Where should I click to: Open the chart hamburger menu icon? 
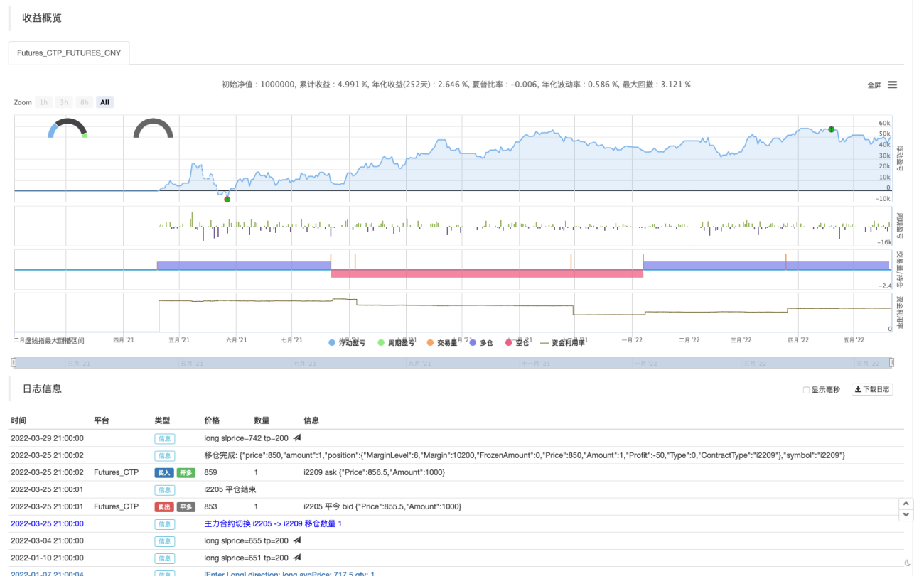click(892, 85)
